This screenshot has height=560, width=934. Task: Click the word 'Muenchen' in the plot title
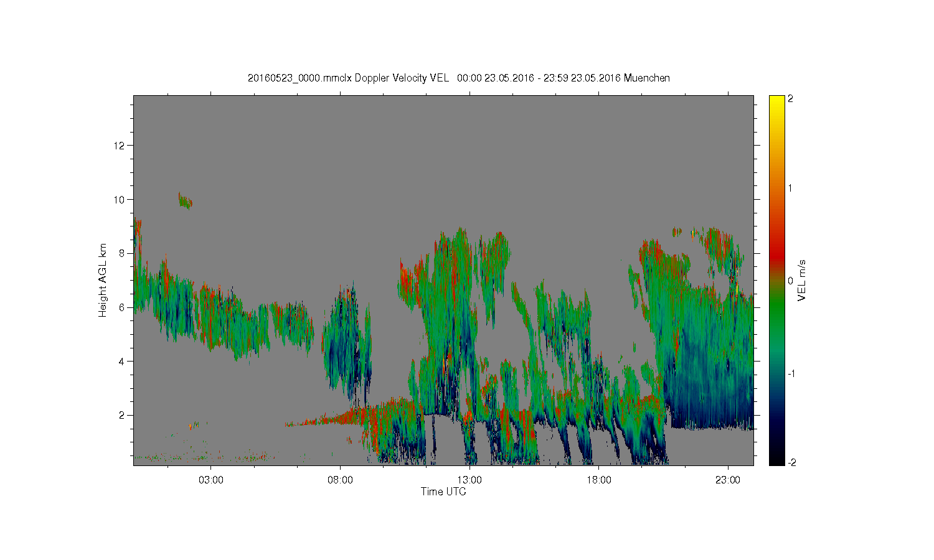[x=647, y=78]
